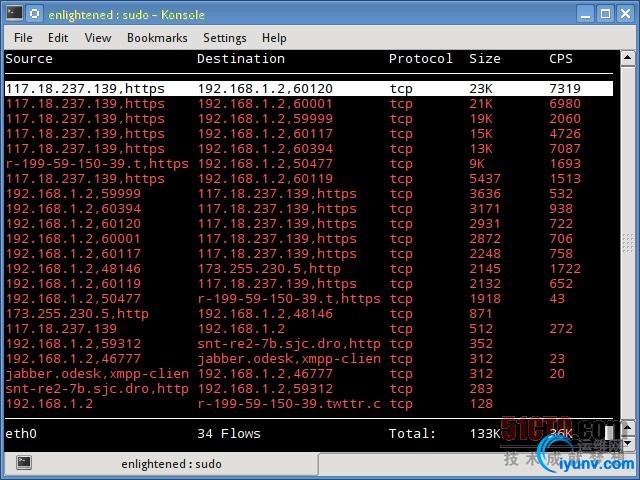Click destination 192.168.1.2,60117
Image resolution: width=640 pixels, height=480 pixels.
tap(265, 134)
